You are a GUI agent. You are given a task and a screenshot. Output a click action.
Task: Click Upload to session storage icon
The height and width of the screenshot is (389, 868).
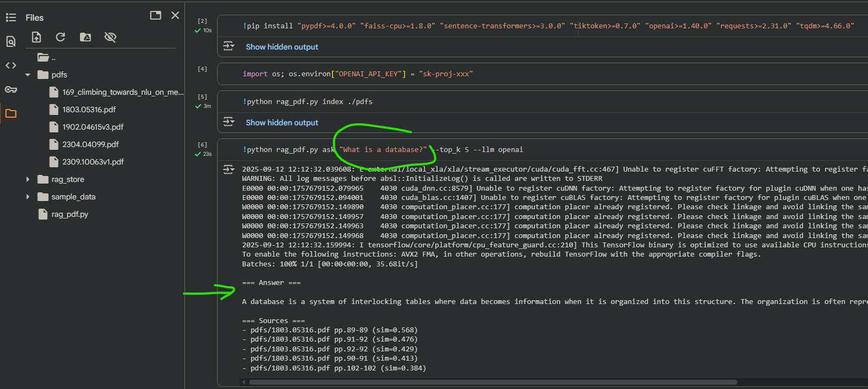(36, 37)
